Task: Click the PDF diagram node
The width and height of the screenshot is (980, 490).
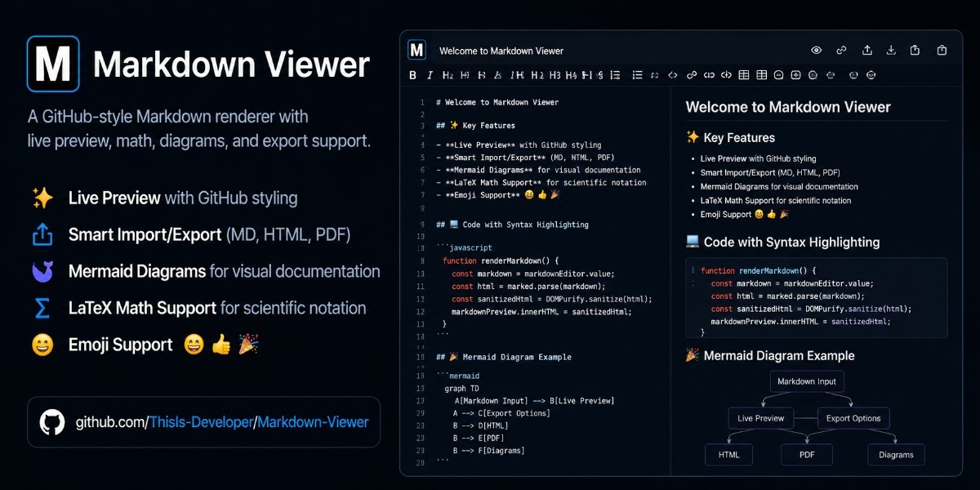Action: click(x=807, y=455)
